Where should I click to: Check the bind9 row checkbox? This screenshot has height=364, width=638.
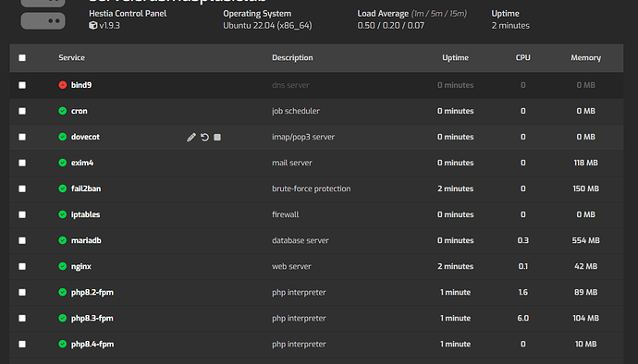[22, 85]
